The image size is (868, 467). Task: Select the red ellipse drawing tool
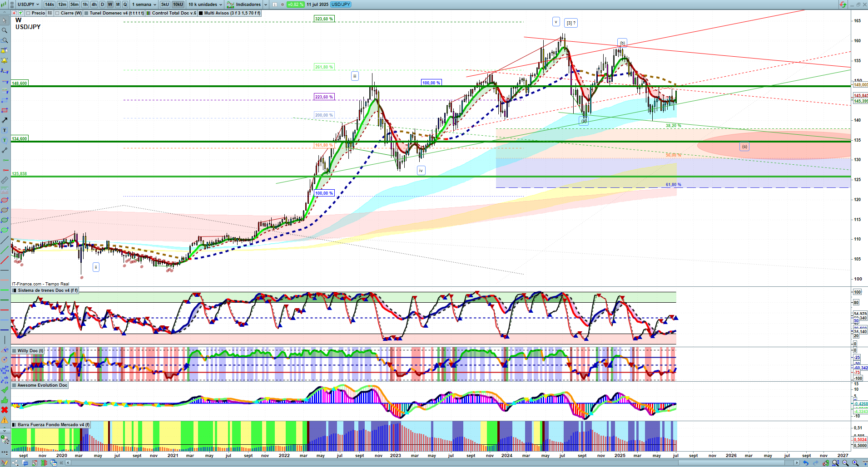click(x=5, y=200)
